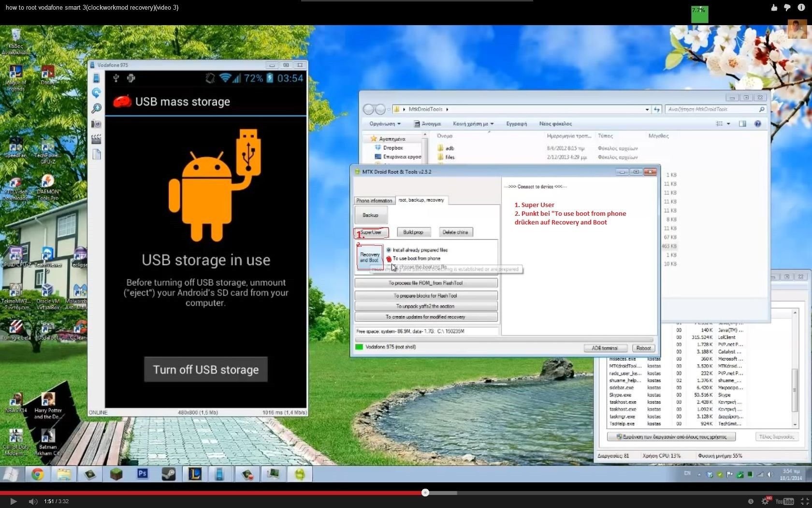Click Task Manager scrollbar down arrow
Viewport: 812px width, 508px height.
click(795, 424)
